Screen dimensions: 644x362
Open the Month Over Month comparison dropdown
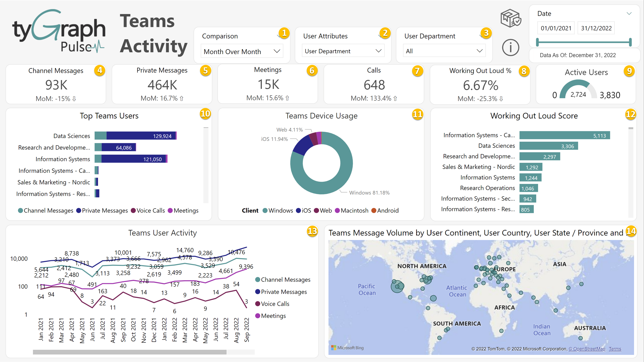242,51
